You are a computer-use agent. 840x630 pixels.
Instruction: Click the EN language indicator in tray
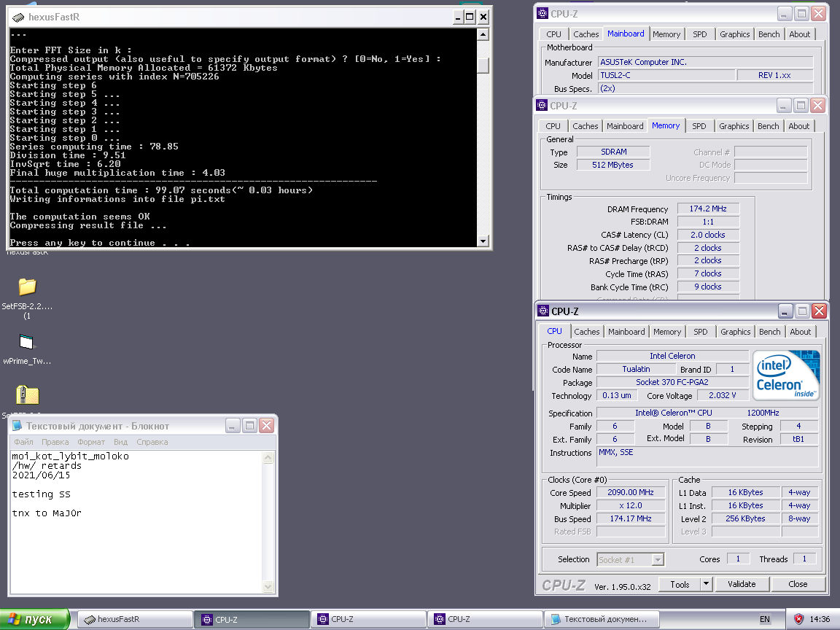pyautogui.click(x=764, y=619)
